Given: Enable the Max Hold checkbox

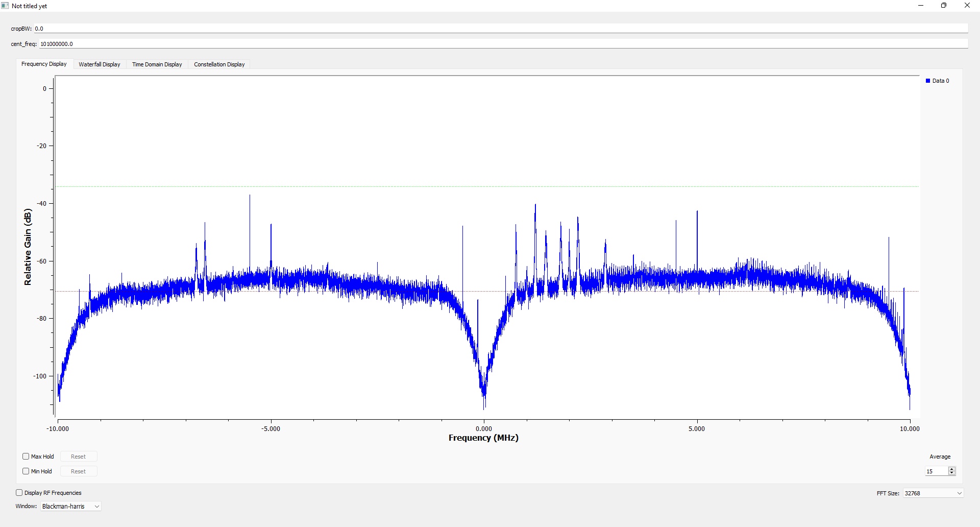Looking at the screenshot, I should 26,457.
